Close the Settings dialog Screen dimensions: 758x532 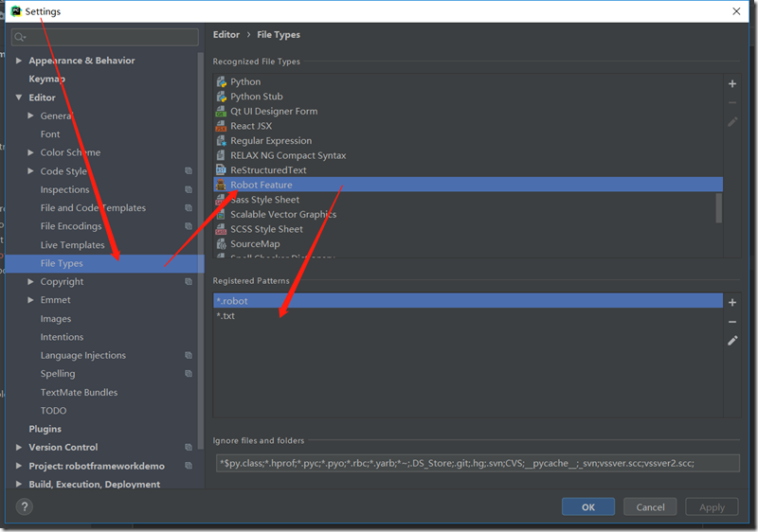click(x=736, y=11)
